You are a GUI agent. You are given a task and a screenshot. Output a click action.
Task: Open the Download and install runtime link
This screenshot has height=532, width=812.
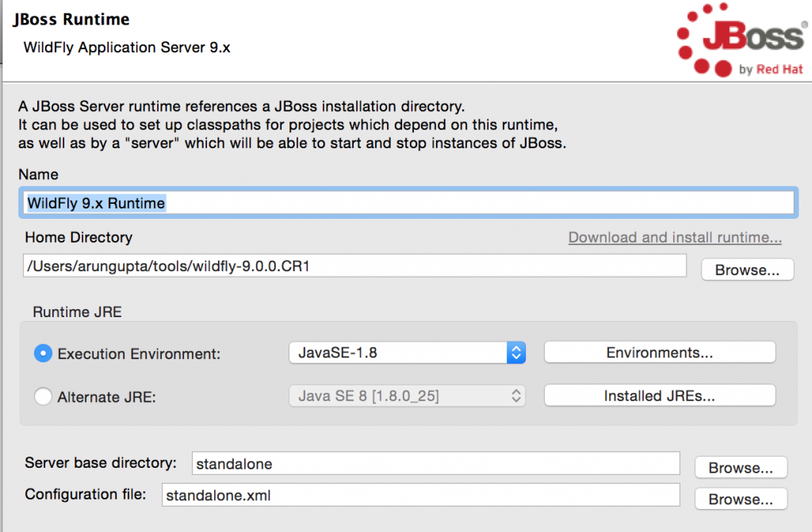tap(675, 237)
